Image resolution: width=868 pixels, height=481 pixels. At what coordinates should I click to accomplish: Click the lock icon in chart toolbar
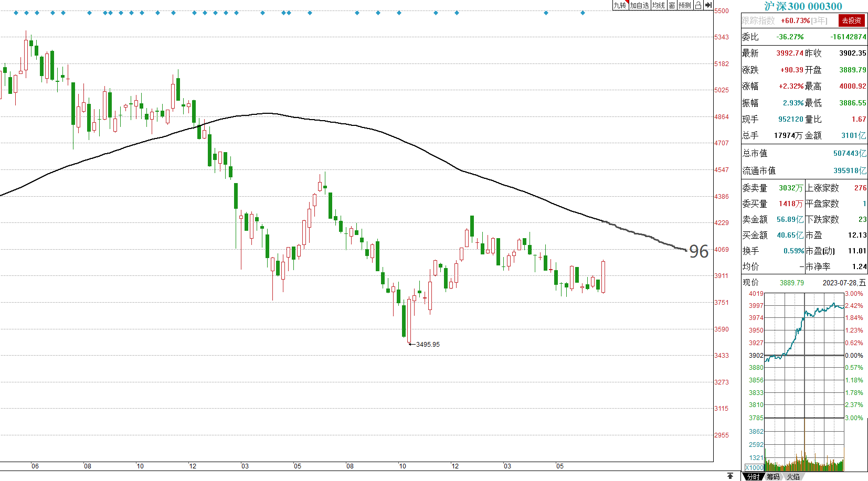[x=698, y=5]
